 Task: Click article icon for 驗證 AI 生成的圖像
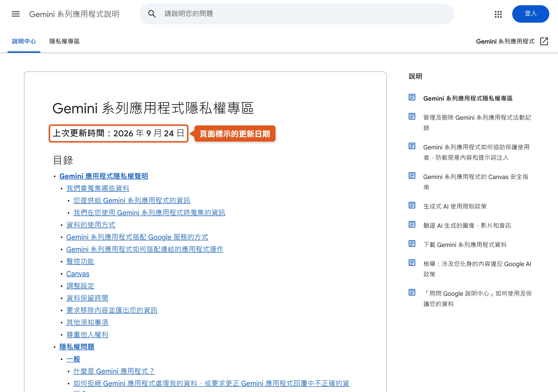(412, 224)
